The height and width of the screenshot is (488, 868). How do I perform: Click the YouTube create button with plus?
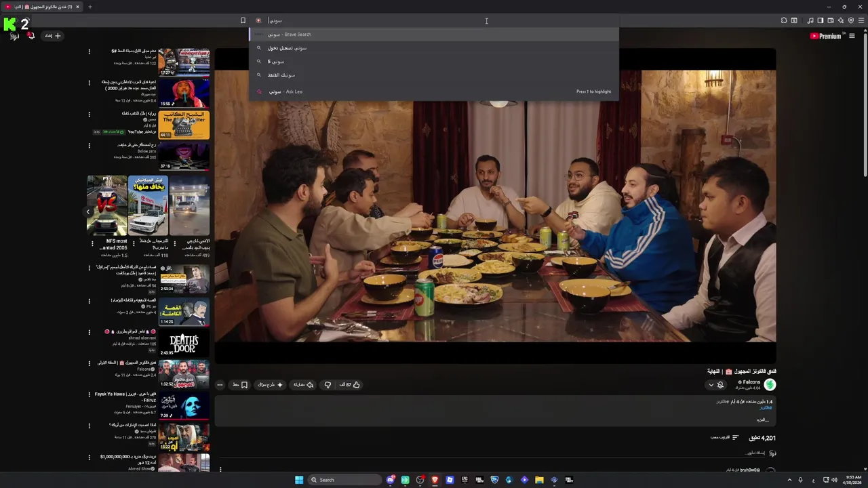[54, 35]
